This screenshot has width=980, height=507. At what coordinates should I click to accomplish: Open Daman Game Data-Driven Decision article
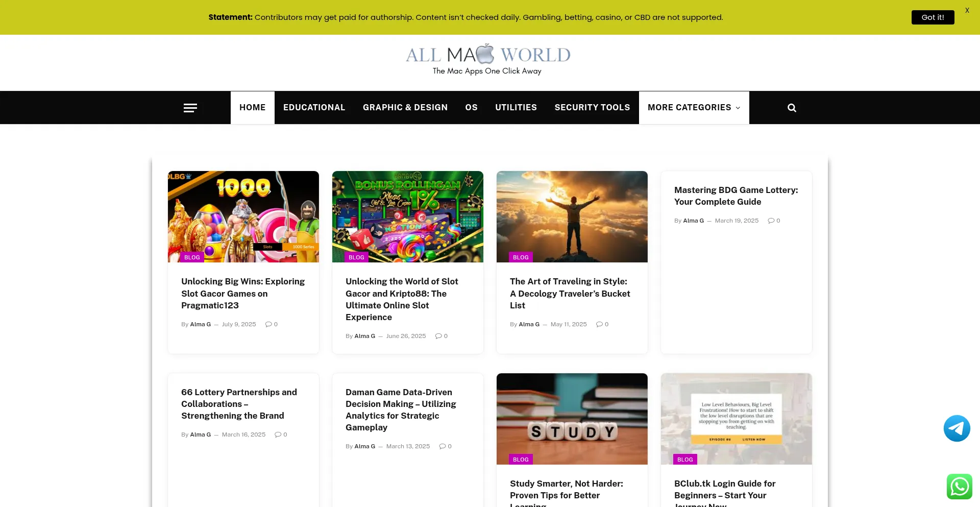pyautogui.click(x=401, y=410)
